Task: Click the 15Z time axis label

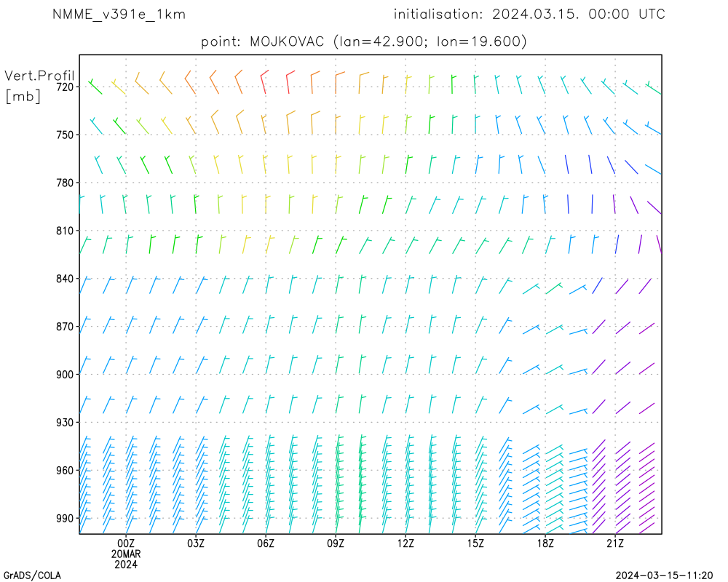Action: click(475, 543)
